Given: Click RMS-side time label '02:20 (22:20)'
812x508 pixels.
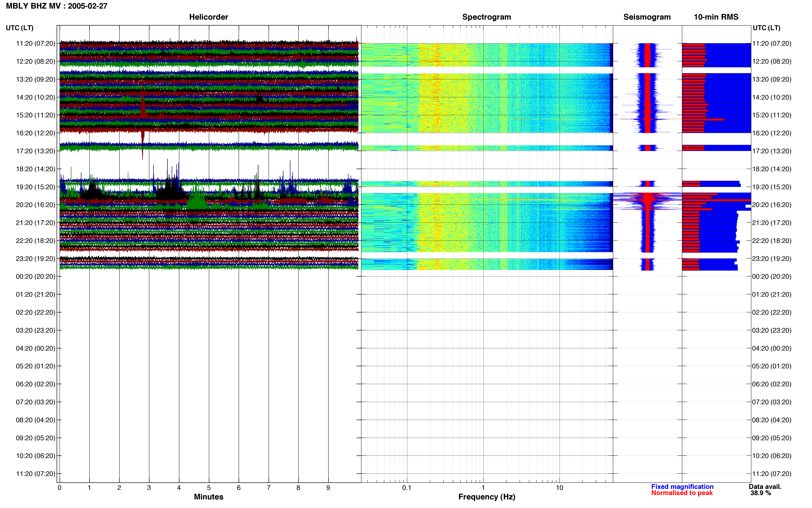Looking at the screenshot, I should click(772, 313).
